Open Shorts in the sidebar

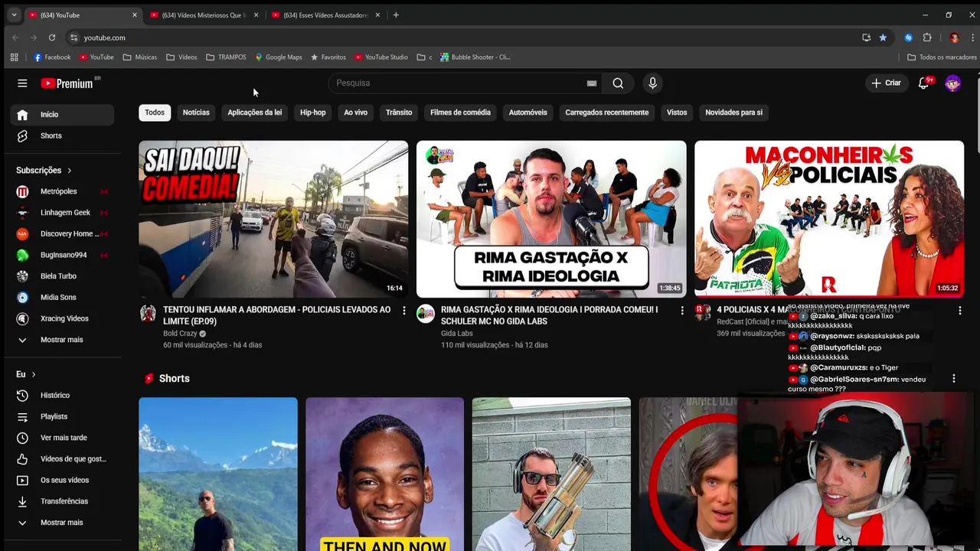coord(62,135)
